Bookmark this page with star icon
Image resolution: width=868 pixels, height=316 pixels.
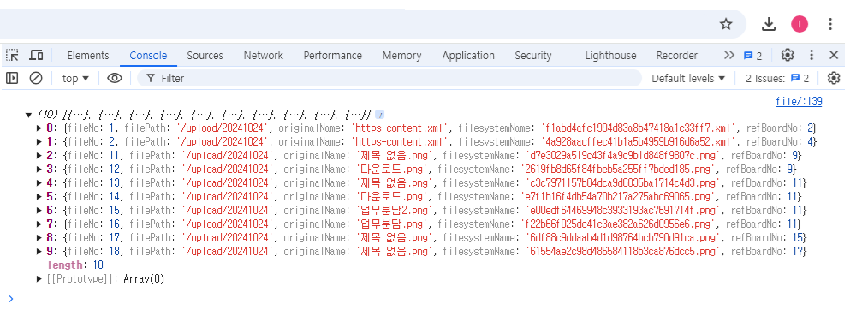[x=726, y=24]
